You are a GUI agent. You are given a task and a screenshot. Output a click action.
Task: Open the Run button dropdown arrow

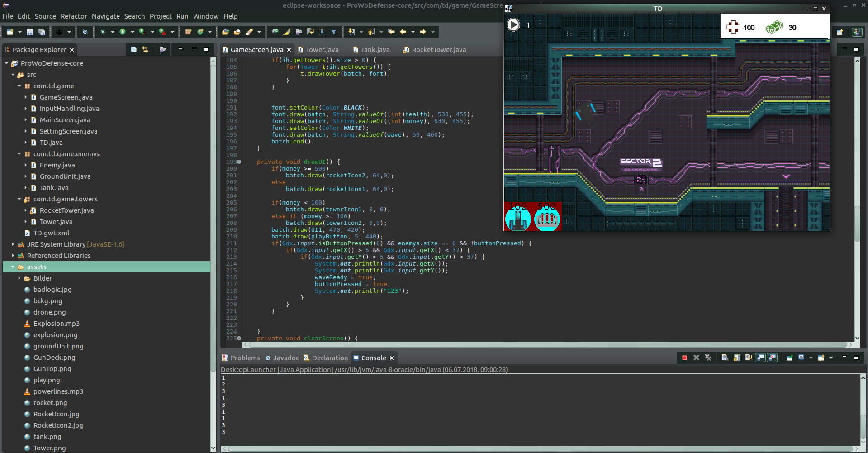tap(132, 32)
